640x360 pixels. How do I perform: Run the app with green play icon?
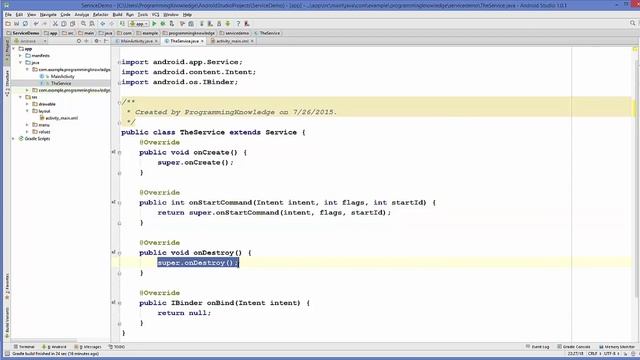pyautogui.click(x=154, y=24)
